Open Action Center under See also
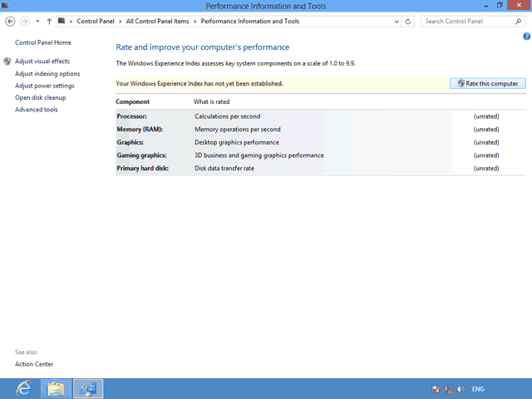Image resolution: width=532 pixels, height=399 pixels. click(34, 364)
